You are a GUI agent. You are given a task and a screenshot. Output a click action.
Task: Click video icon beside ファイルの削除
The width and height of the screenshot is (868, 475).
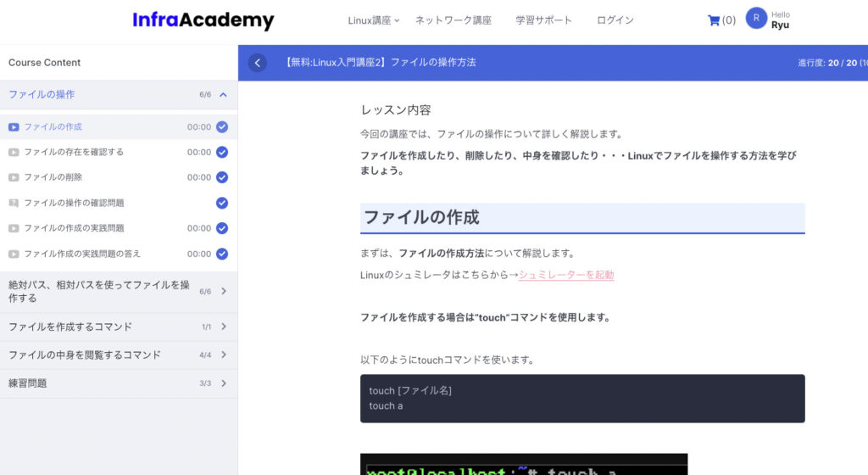click(14, 178)
